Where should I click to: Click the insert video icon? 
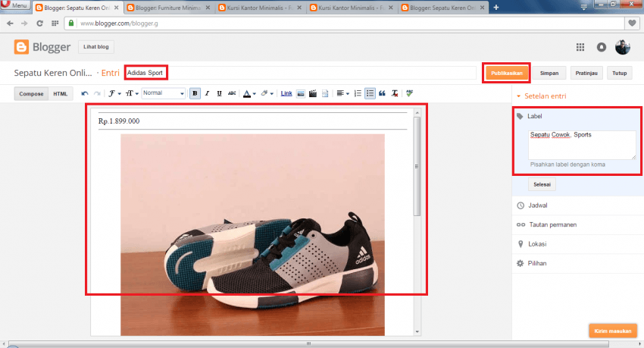(x=313, y=94)
